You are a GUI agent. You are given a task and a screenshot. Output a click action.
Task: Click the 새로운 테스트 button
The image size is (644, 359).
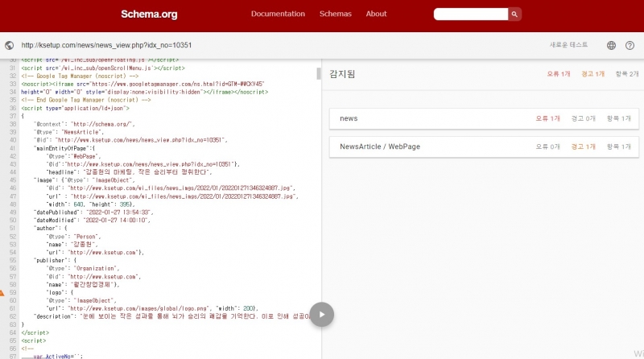click(568, 45)
